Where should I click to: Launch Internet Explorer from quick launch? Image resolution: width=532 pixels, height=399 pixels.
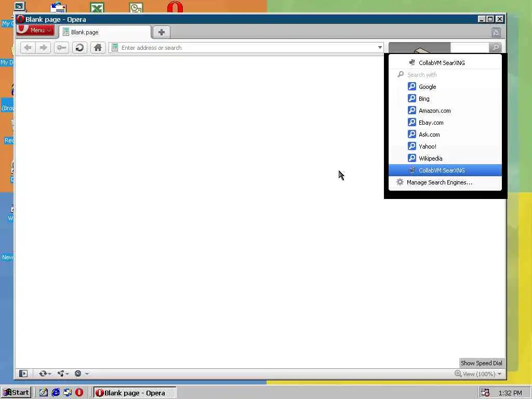pos(56,393)
